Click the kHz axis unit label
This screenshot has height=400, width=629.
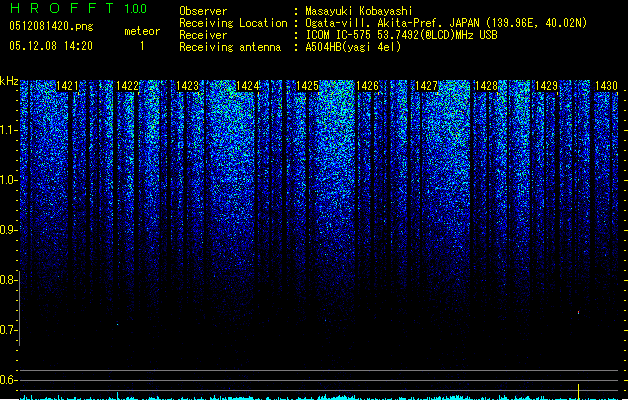click(x=9, y=81)
